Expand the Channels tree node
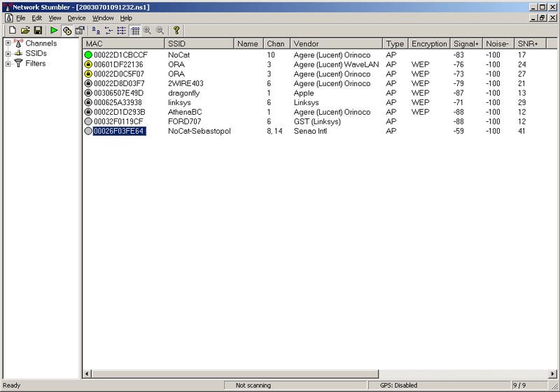 [8, 43]
